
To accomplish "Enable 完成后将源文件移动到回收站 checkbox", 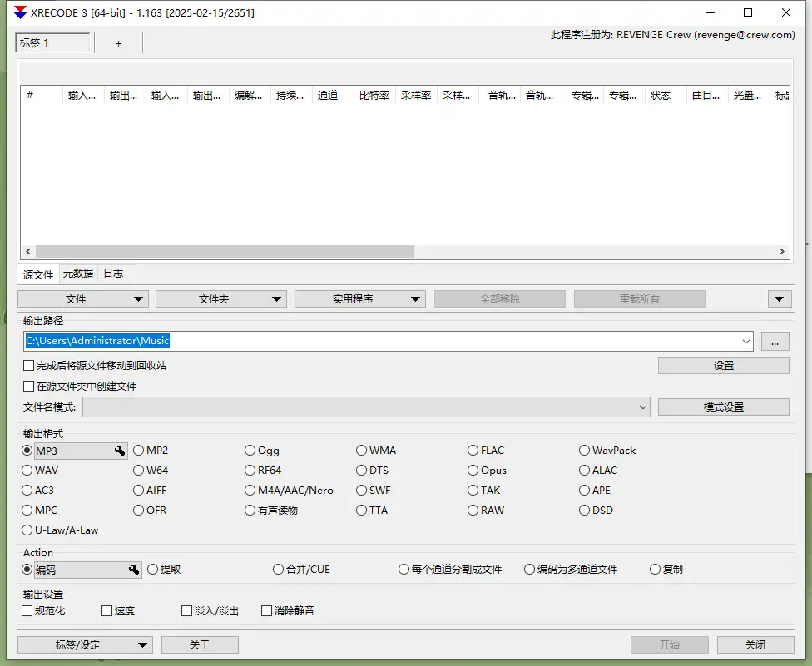I will point(29,366).
